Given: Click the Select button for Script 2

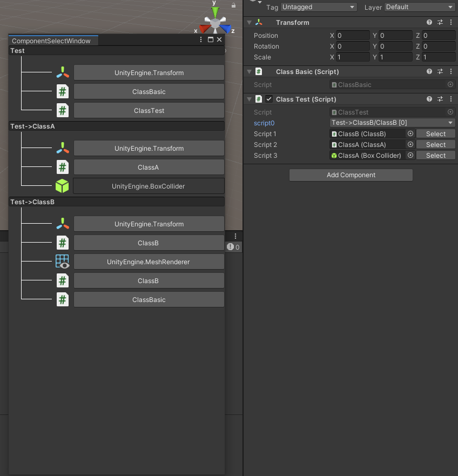Looking at the screenshot, I should coord(435,144).
